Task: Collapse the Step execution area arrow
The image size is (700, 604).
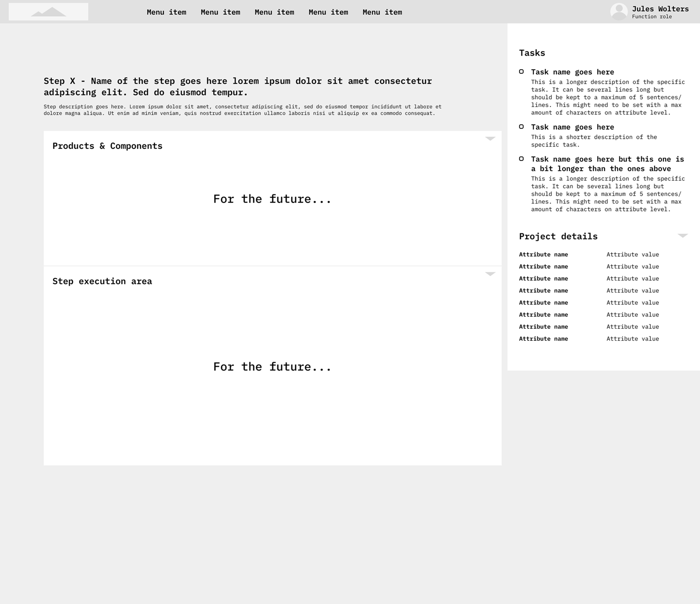Action: tap(490, 274)
